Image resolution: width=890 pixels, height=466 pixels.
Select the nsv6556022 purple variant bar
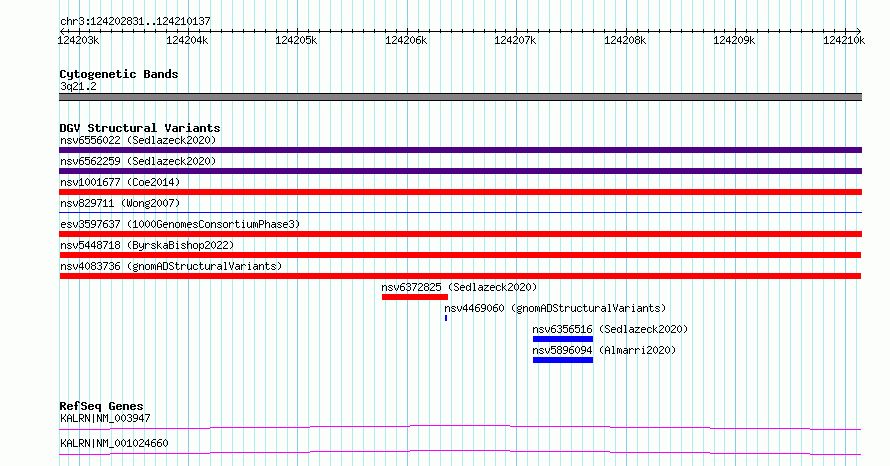(460, 150)
